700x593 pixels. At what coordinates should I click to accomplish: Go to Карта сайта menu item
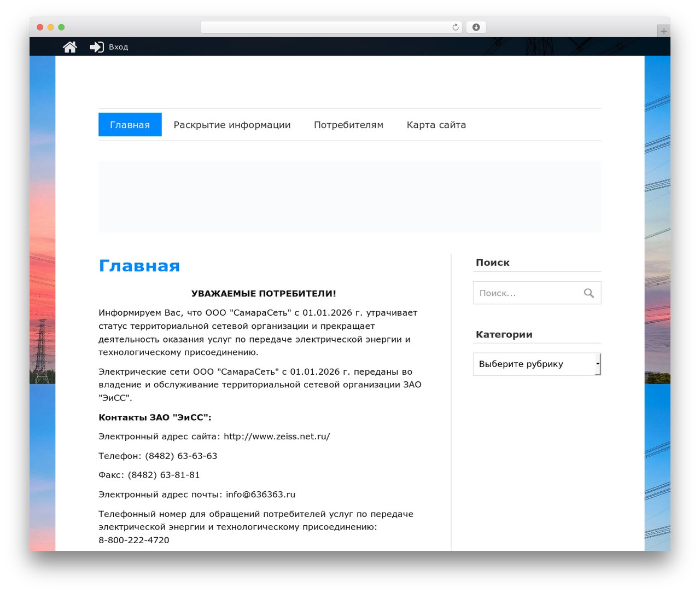(x=436, y=125)
